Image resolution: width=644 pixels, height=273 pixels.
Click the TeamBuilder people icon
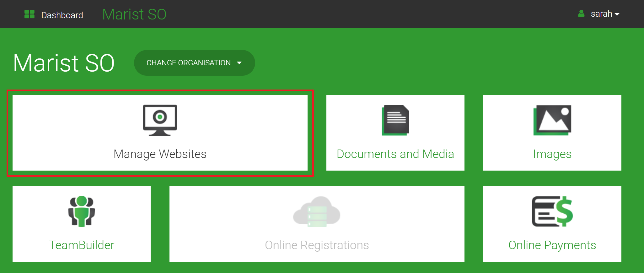(x=82, y=211)
